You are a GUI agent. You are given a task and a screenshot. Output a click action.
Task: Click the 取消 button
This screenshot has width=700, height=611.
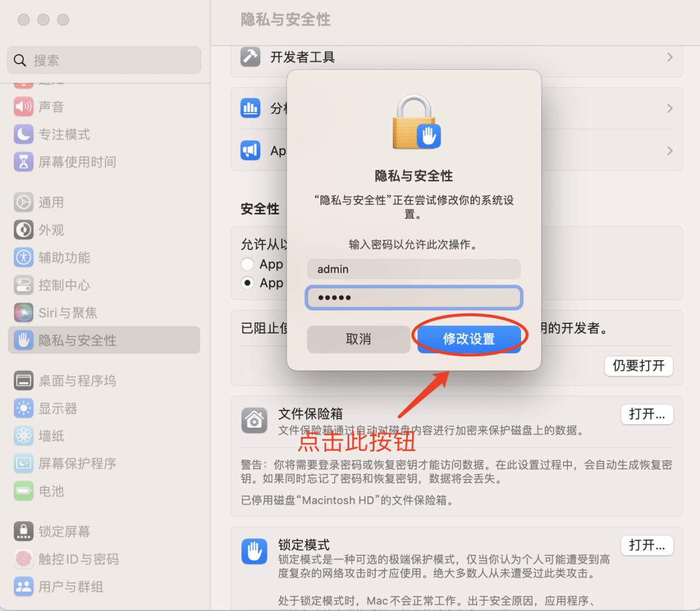358,339
